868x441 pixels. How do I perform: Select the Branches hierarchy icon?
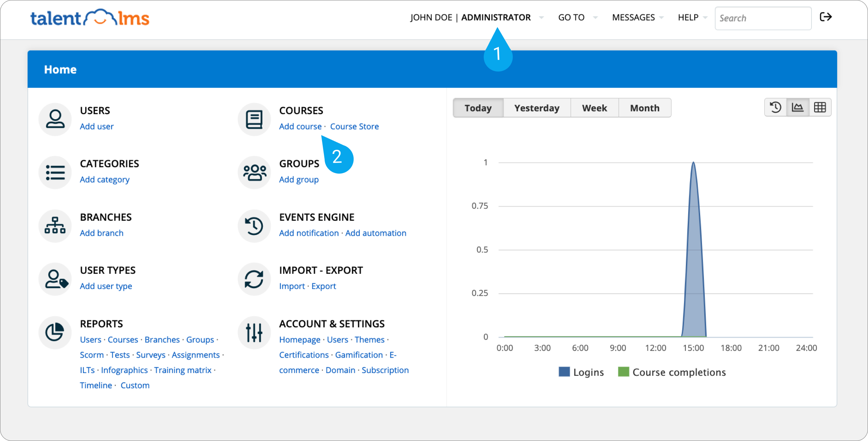55,226
